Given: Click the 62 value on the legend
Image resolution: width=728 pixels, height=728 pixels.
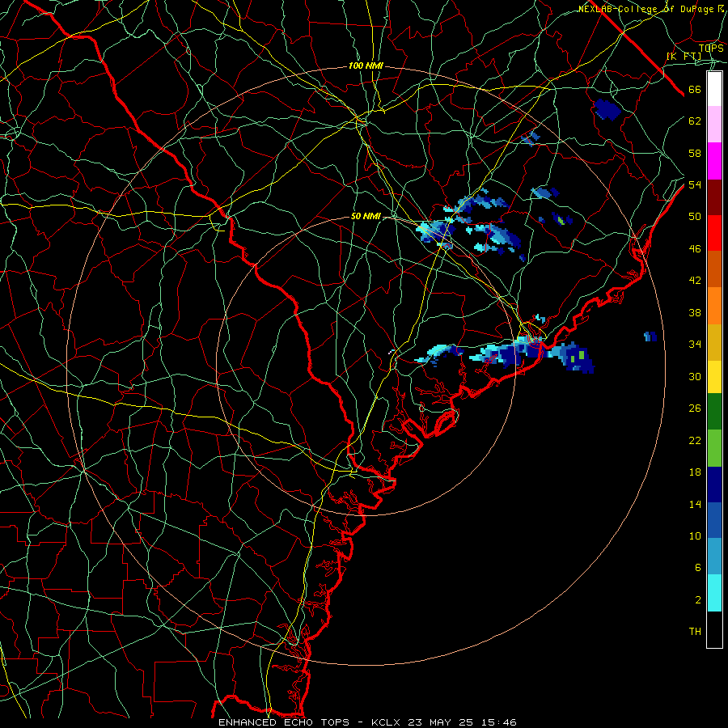Looking at the screenshot, I should [695, 121].
